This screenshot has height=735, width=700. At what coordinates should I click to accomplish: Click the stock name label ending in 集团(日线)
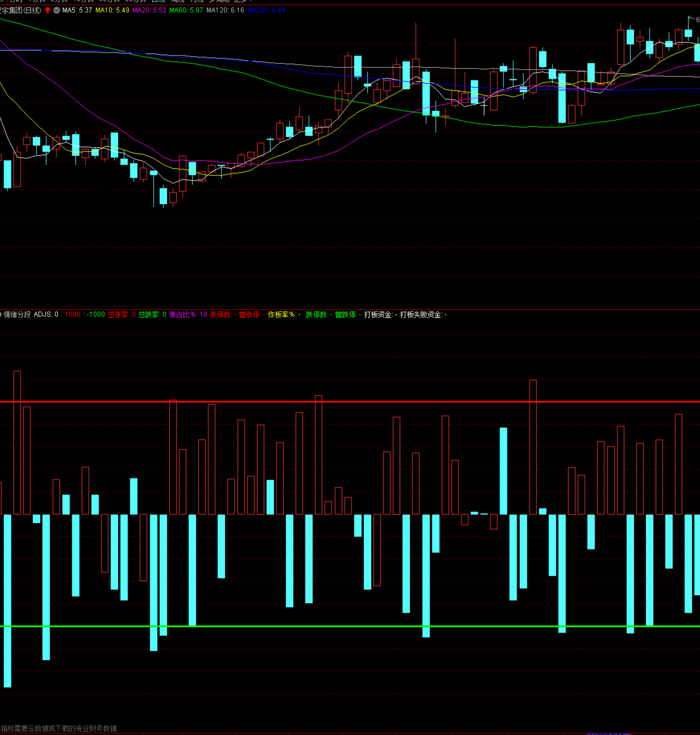point(20,10)
